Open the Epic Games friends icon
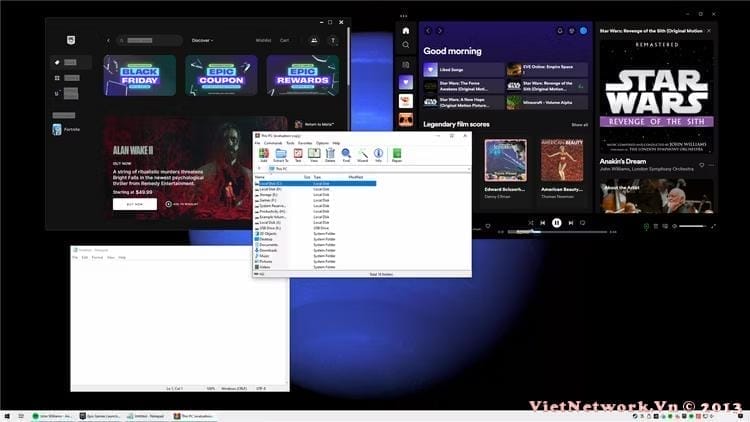 [x=314, y=40]
